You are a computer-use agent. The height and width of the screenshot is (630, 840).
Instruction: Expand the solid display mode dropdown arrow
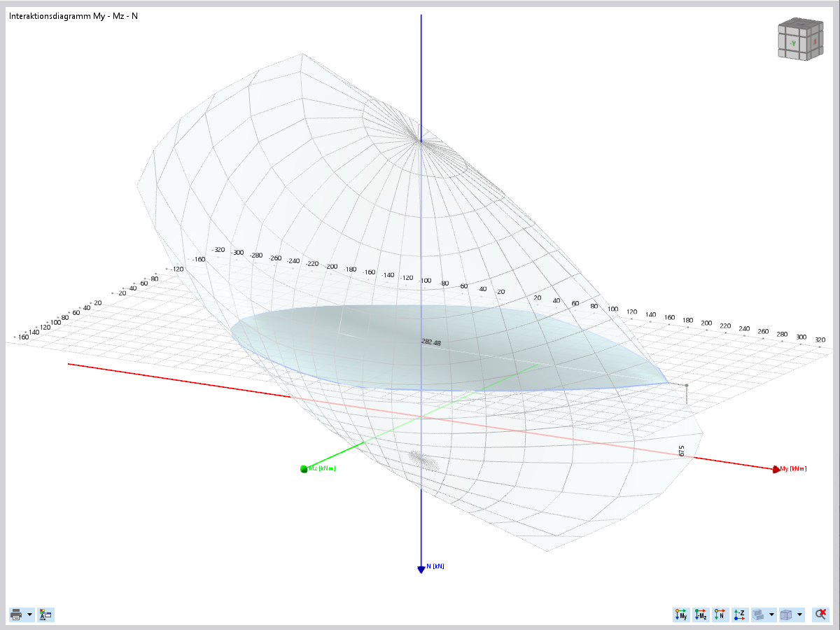[771, 615]
